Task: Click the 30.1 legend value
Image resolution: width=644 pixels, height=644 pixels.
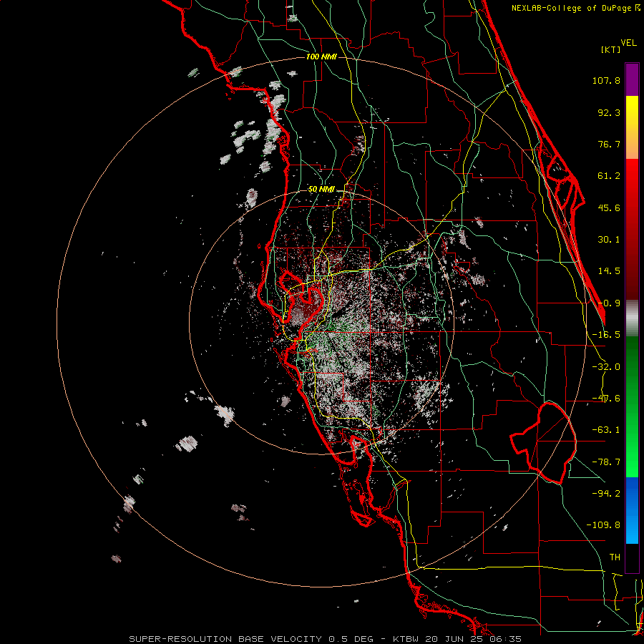Action: 609,240
